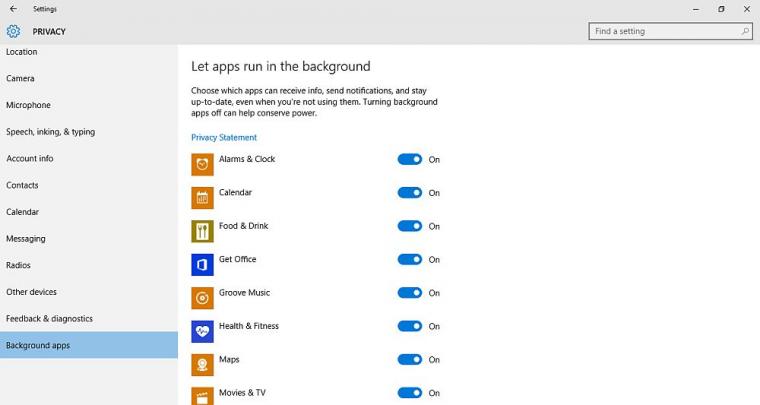Click the back arrow in Settings
760x405 pixels.
(13, 9)
